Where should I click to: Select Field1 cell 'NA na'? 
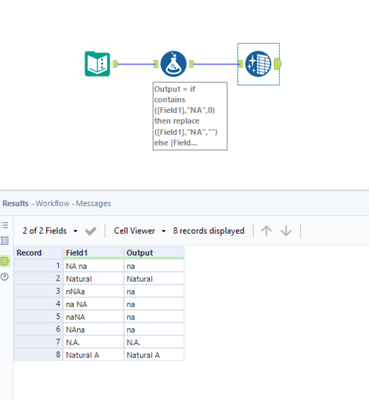[93, 266]
